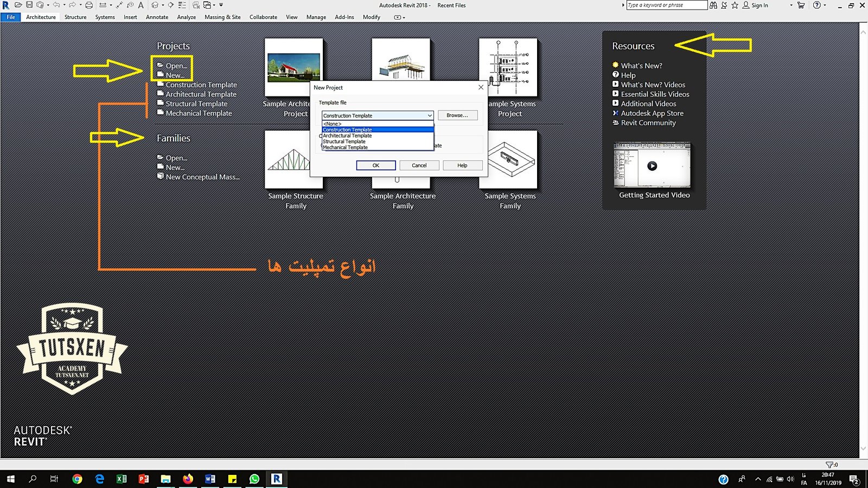This screenshot has height=488, width=868.
Task: Click the filter icon in status bar
Action: pos(830,465)
